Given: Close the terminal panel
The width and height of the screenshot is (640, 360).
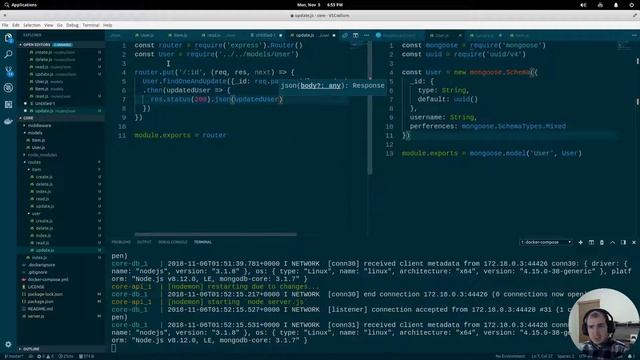Looking at the screenshot, I should [634, 242].
